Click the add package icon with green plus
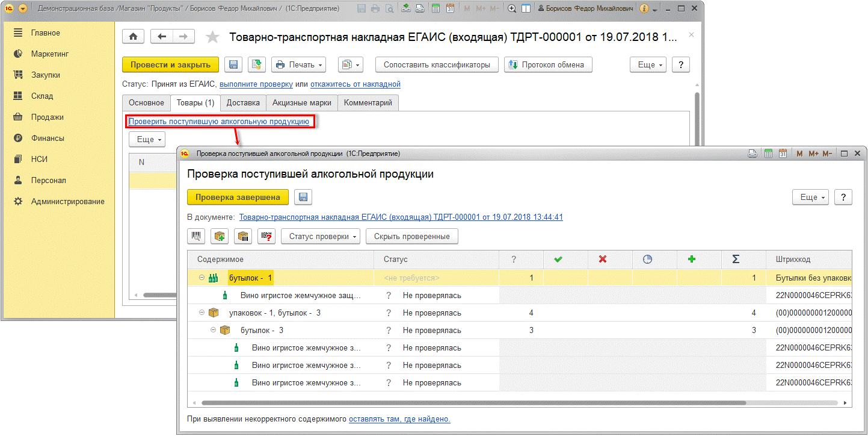This screenshot has height=436, width=868. pyautogui.click(x=220, y=236)
